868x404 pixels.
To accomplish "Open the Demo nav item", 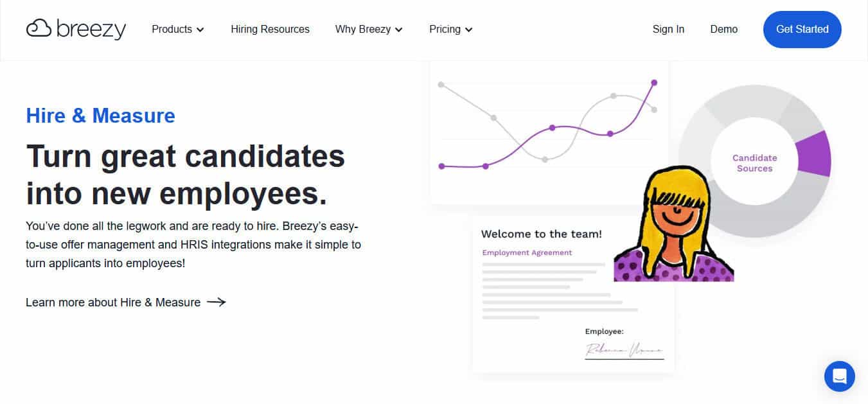I will pyautogui.click(x=723, y=30).
